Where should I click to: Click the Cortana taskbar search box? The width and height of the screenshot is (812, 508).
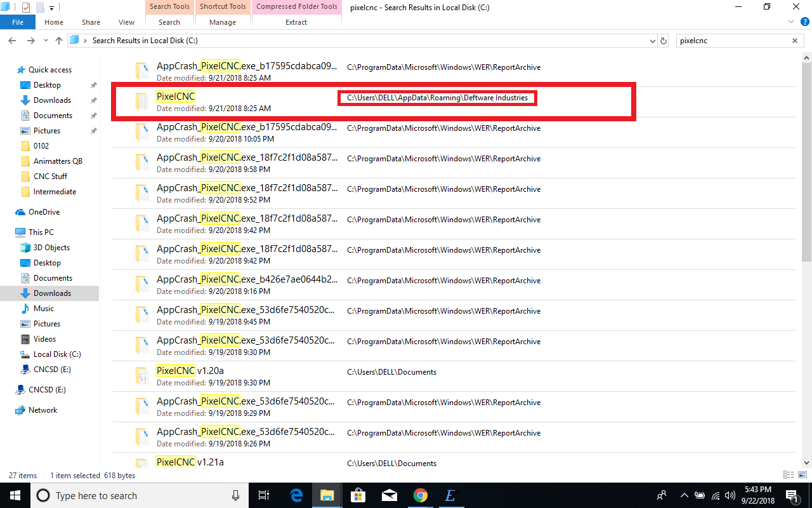pos(140,495)
